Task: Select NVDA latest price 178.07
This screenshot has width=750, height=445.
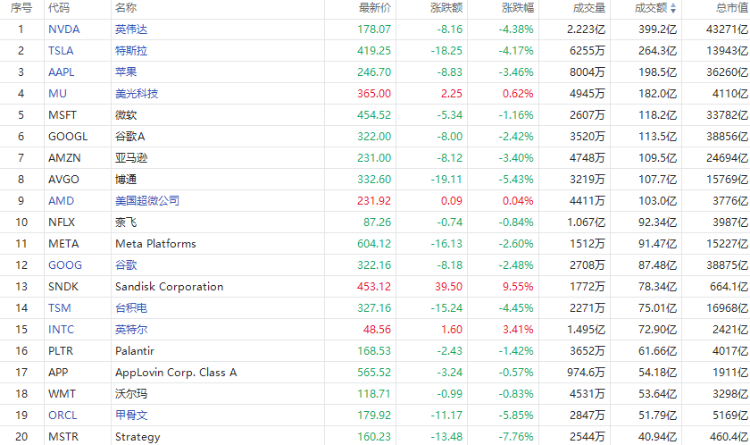Action: (374, 29)
